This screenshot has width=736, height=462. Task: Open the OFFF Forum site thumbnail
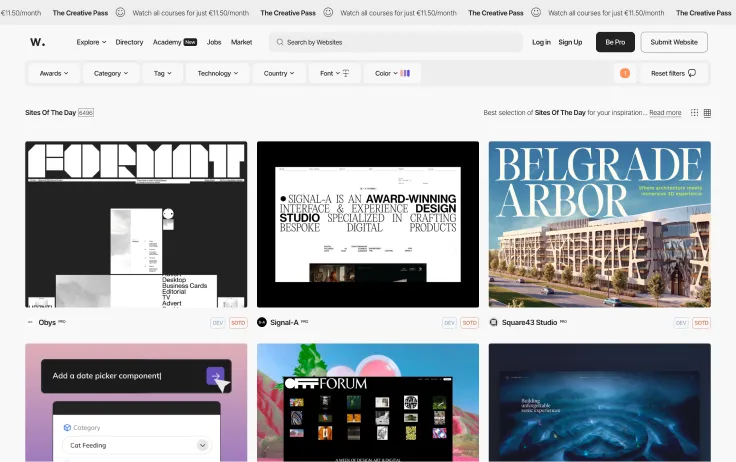pyautogui.click(x=368, y=403)
